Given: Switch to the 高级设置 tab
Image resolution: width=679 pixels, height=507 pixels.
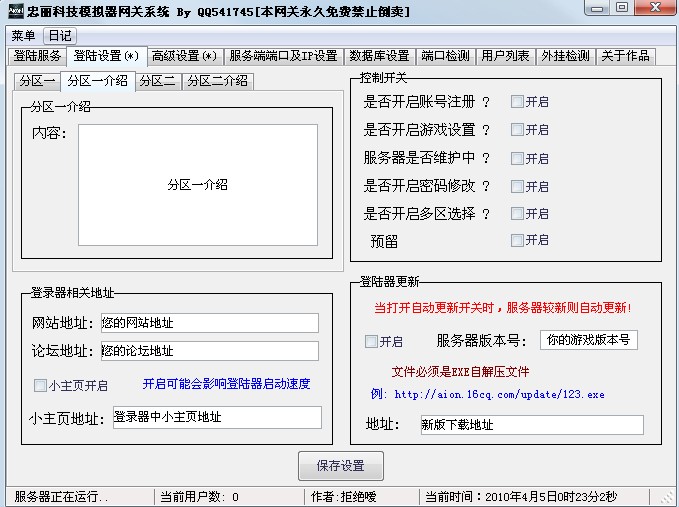Looking at the screenshot, I should pos(183,56).
